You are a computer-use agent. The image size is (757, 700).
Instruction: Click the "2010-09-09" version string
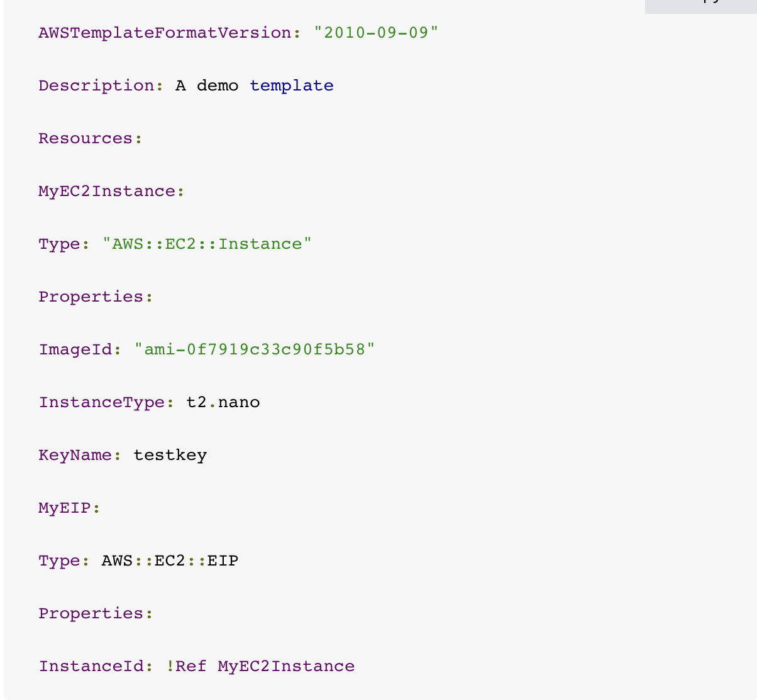375,33
